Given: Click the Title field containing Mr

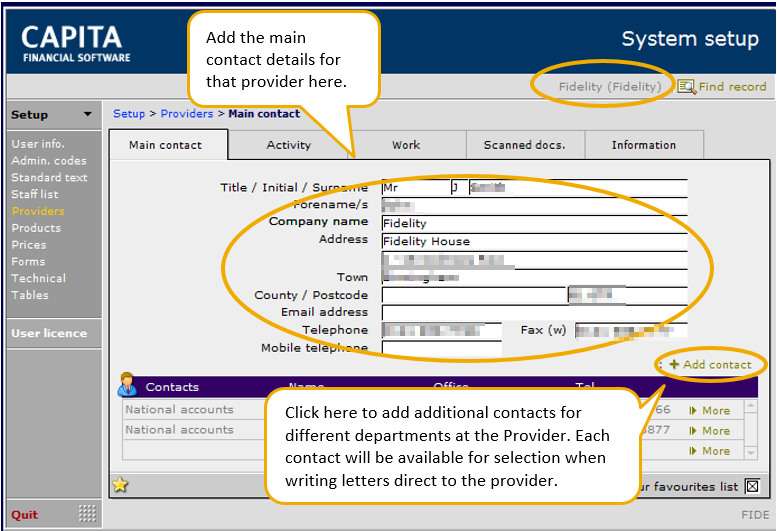Looking at the screenshot, I should (x=416, y=188).
